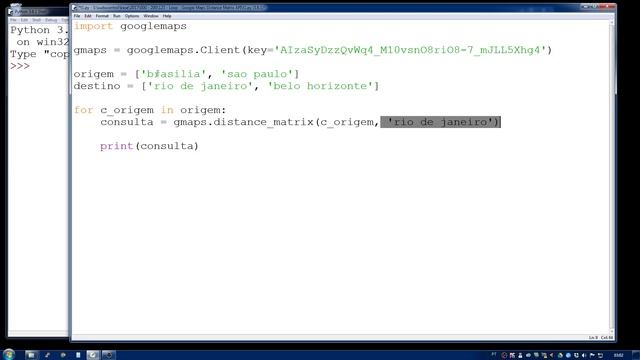The image size is (640, 360).
Task: Click the word 'googlemaps' on the import line
Action: (153, 27)
